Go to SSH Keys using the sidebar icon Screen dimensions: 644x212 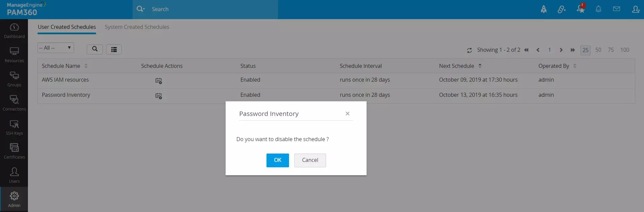point(14,127)
